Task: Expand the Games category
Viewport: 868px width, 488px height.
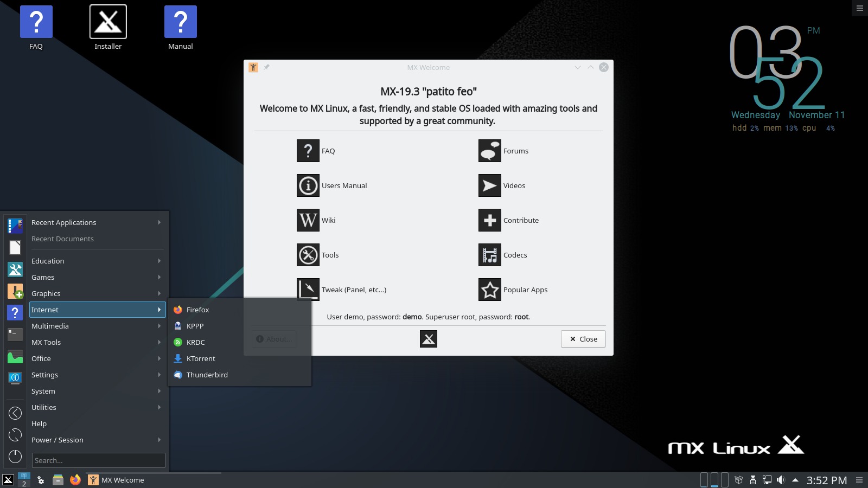Action: click(x=97, y=277)
